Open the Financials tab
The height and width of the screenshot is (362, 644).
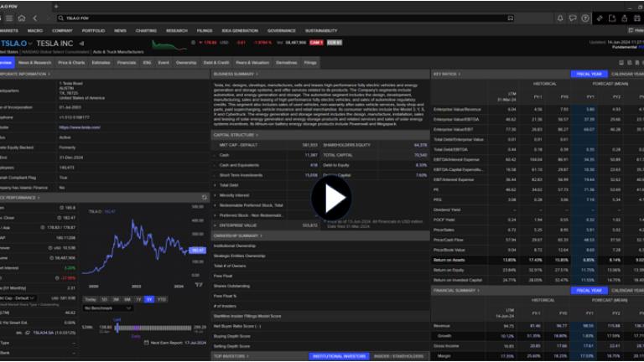point(126,62)
